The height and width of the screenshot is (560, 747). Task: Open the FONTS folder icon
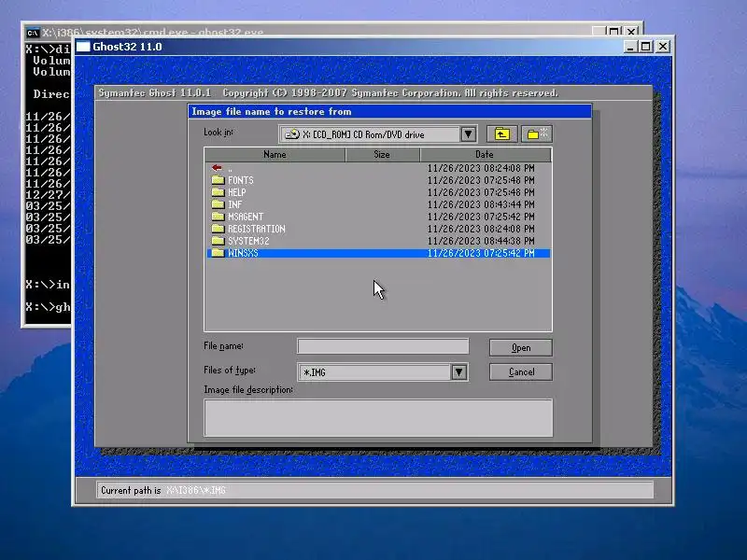(218, 180)
